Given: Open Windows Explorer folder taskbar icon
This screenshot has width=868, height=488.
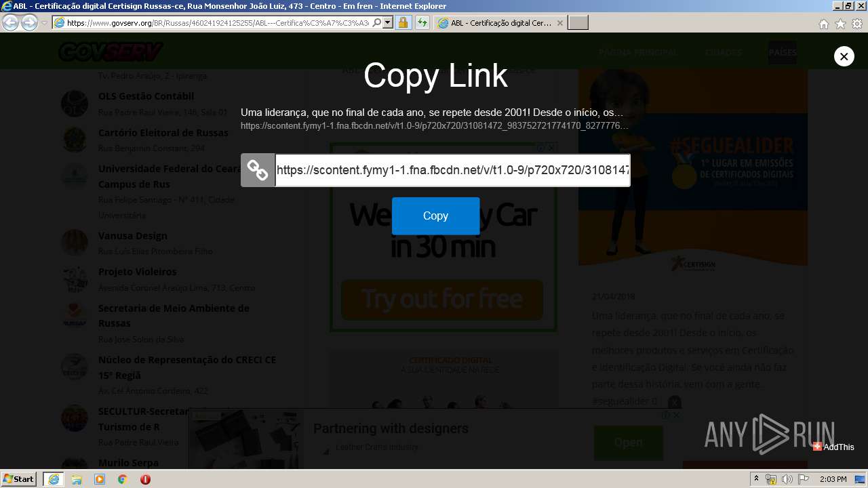Looking at the screenshot, I should tap(77, 479).
